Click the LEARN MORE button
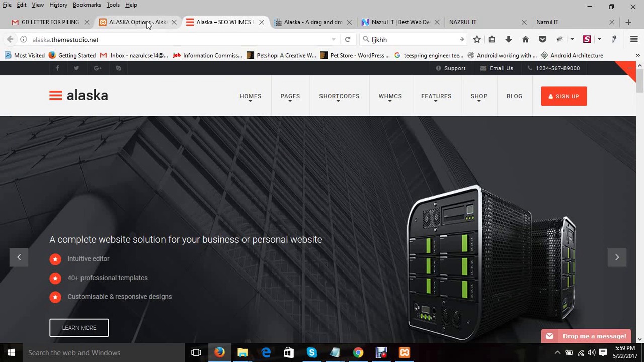 (x=79, y=328)
